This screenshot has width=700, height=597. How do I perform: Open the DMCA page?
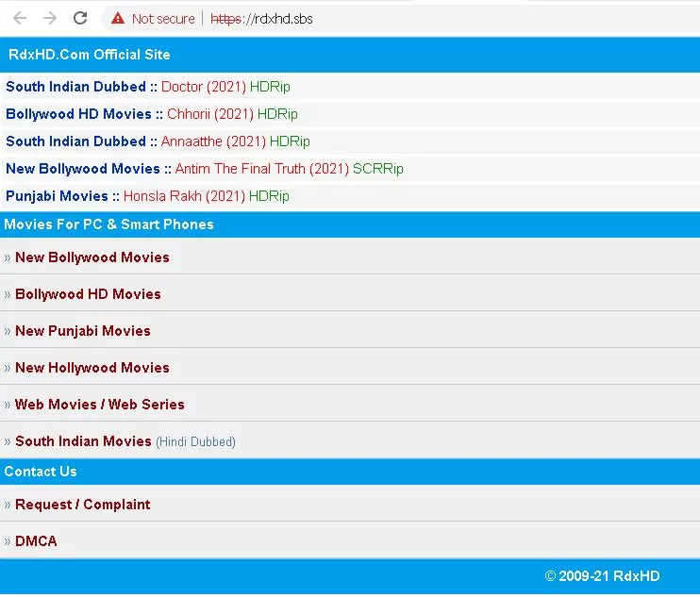pyautogui.click(x=36, y=541)
